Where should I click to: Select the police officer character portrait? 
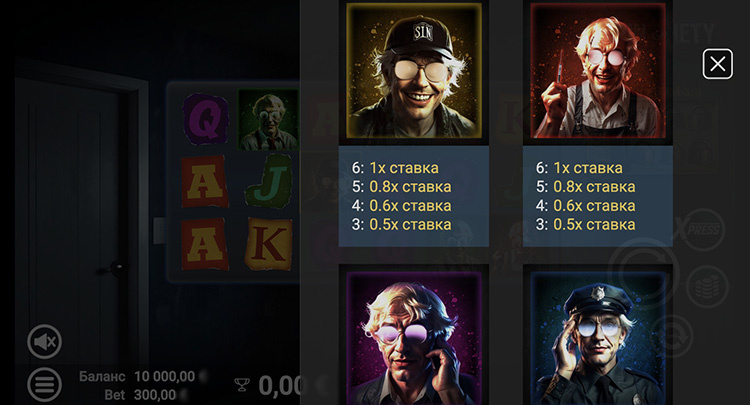(x=598, y=339)
